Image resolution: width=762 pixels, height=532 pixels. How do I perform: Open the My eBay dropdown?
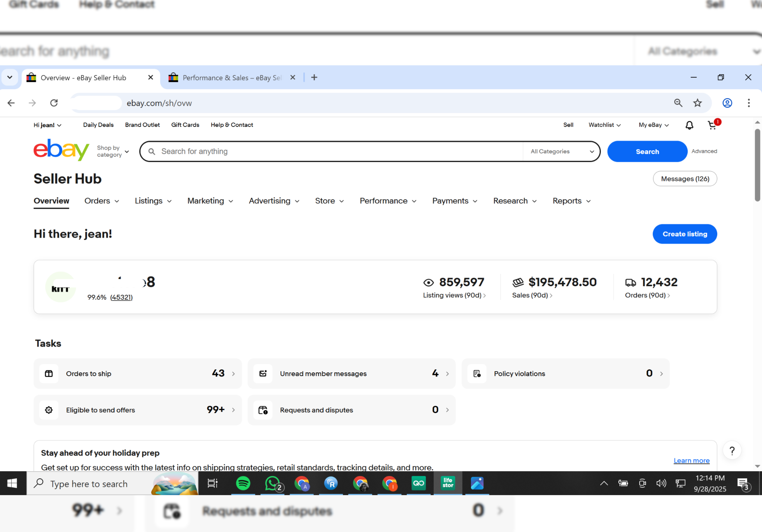(x=653, y=125)
